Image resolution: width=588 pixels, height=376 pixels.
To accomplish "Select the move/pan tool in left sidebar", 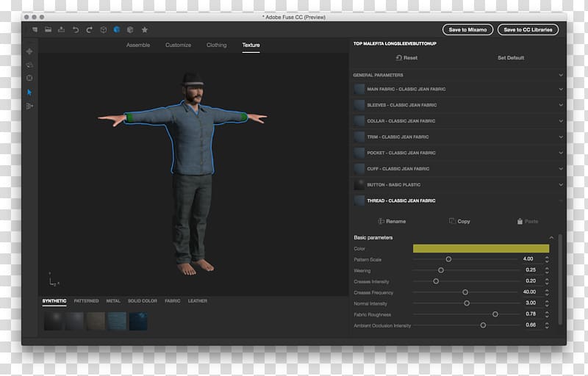I will 29,51.
